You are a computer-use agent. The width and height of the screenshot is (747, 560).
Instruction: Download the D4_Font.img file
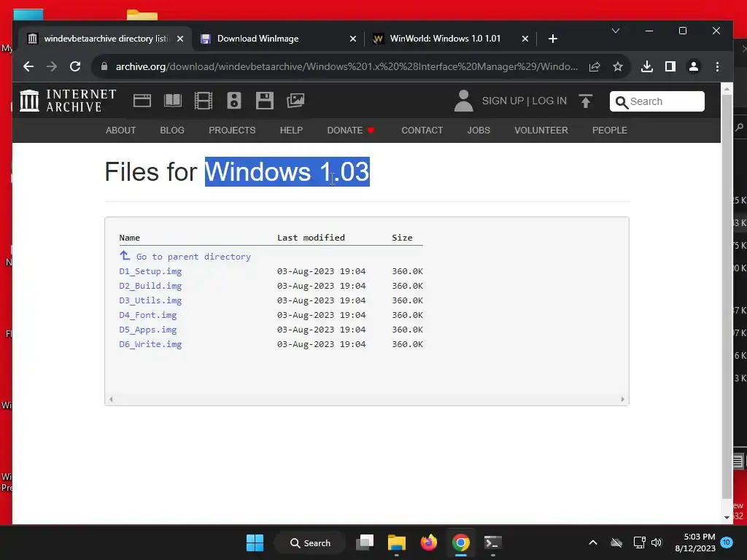pyautogui.click(x=147, y=315)
